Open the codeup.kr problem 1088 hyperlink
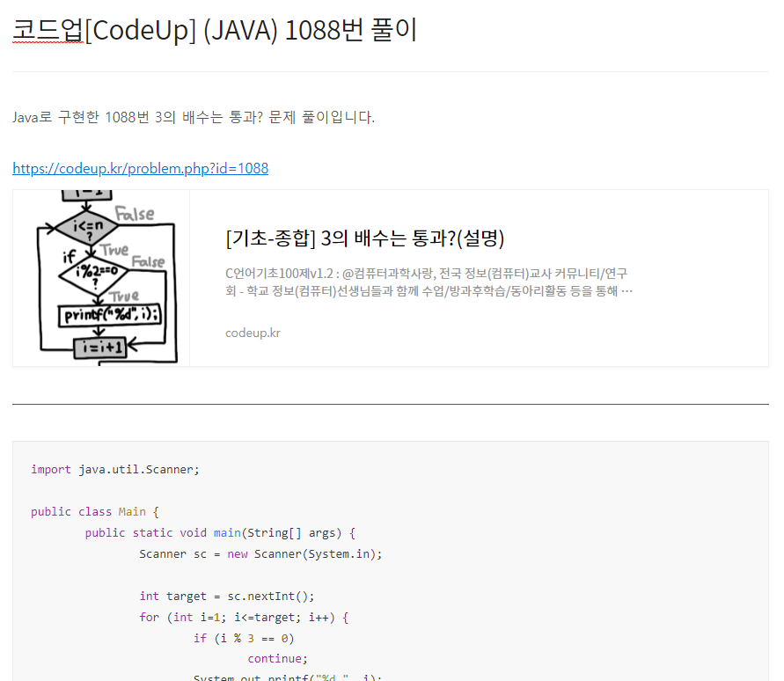This screenshot has height=681, width=784. coord(140,169)
